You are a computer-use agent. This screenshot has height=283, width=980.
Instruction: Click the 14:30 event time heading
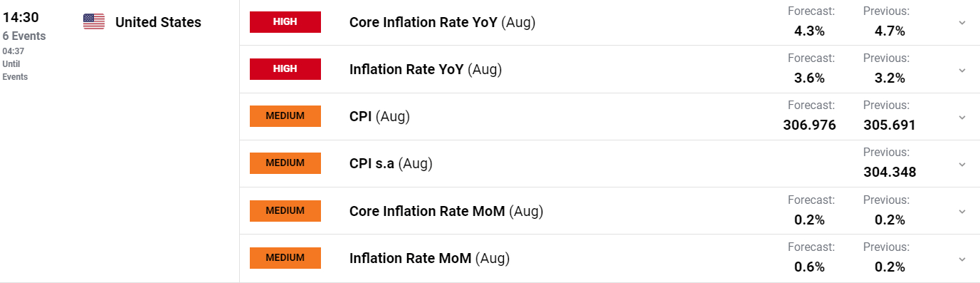point(21,17)
